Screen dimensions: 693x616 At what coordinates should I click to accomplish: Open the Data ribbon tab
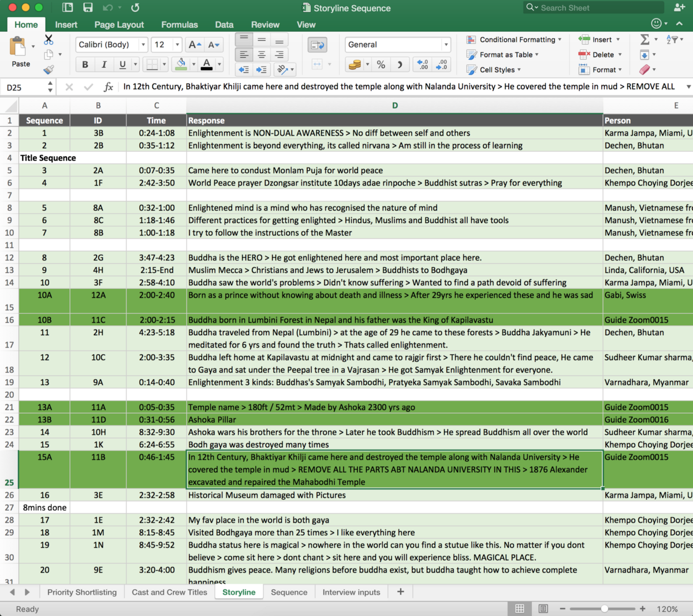pyautogui.click(x=224, y=24)
